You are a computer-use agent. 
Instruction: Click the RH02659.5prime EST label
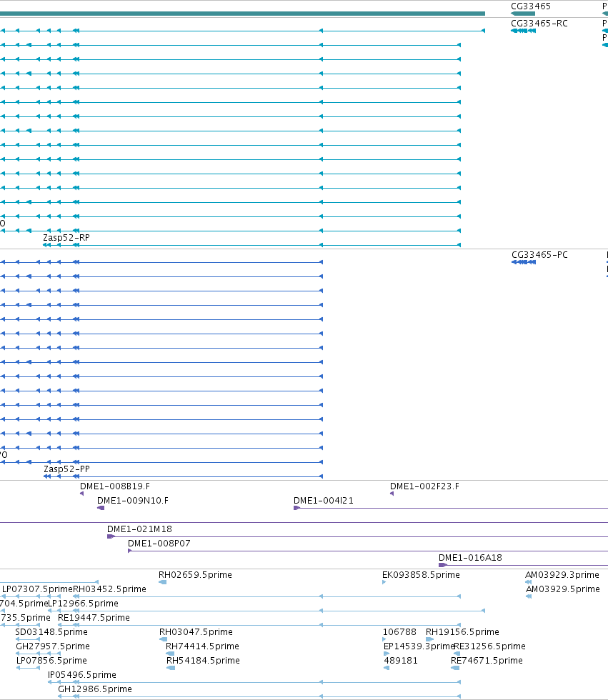[196, 574]
